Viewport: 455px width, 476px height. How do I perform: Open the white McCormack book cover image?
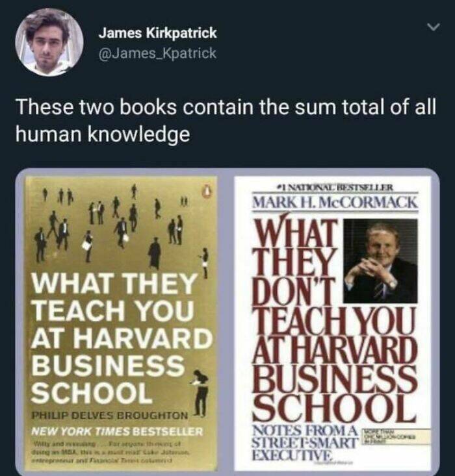333,323
